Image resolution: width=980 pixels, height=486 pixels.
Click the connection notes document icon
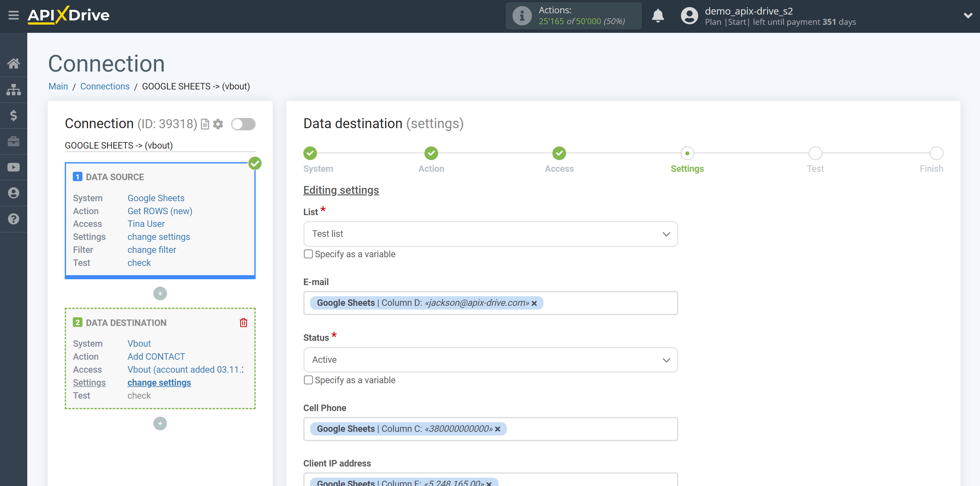[x=205, y=124]
